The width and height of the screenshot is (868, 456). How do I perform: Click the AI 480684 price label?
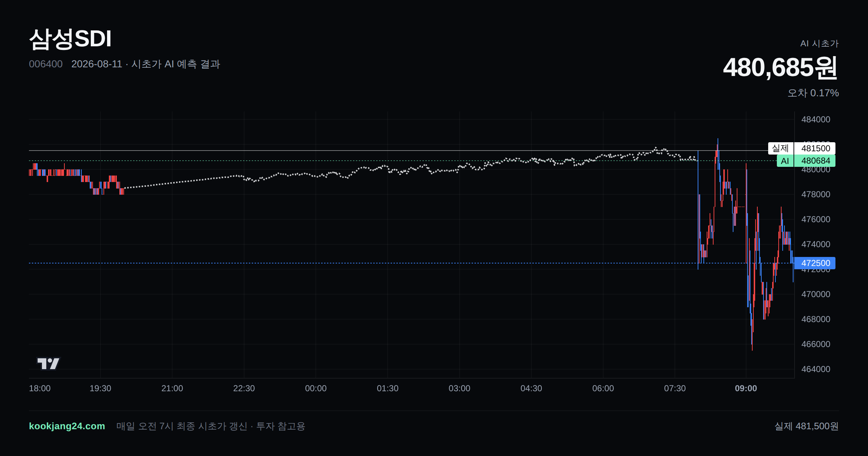click(x=806, y=161)
